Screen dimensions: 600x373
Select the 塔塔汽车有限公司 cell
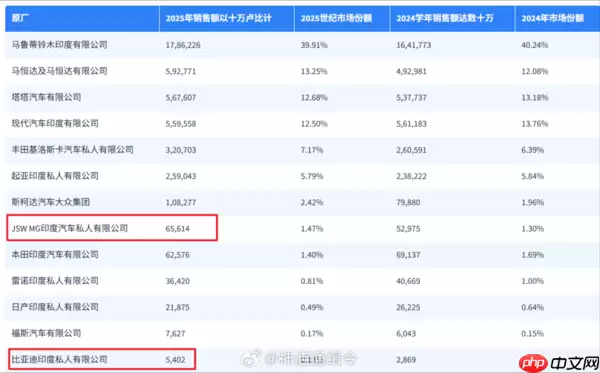pos(46,97)
